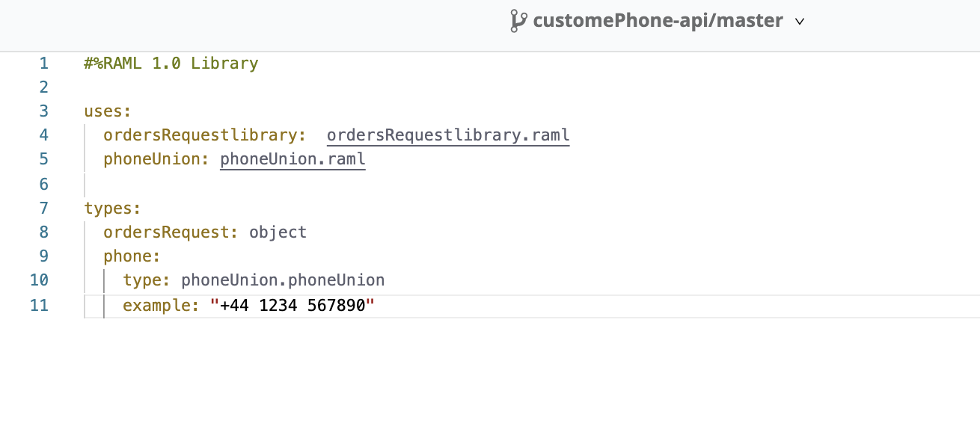This screenshot has width=980, height=441.
Task: Click the 'uses:' keyword
Action: 108,111
